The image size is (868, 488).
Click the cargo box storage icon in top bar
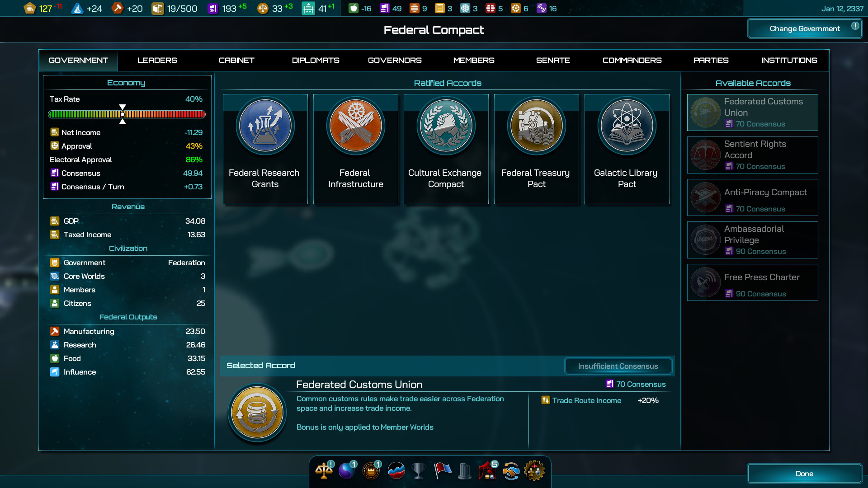(x=157, y=8)
